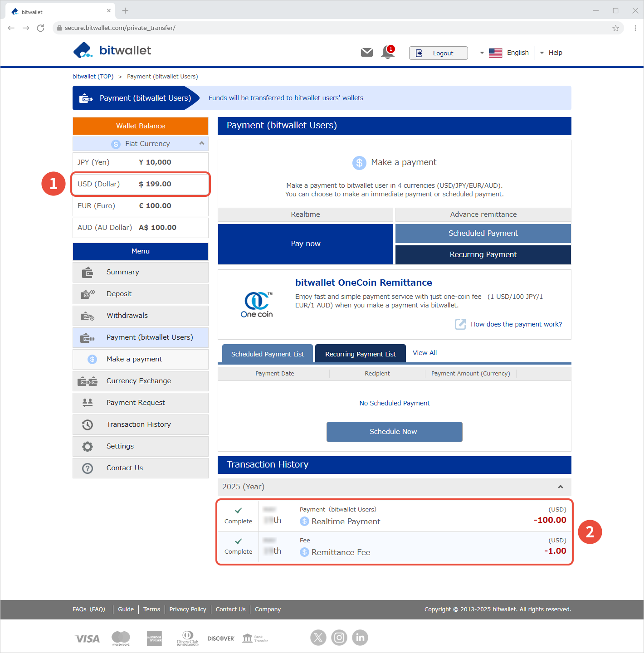Click the Contact Us question mark icon
This screenshot has width=644, height=653.
88,468
